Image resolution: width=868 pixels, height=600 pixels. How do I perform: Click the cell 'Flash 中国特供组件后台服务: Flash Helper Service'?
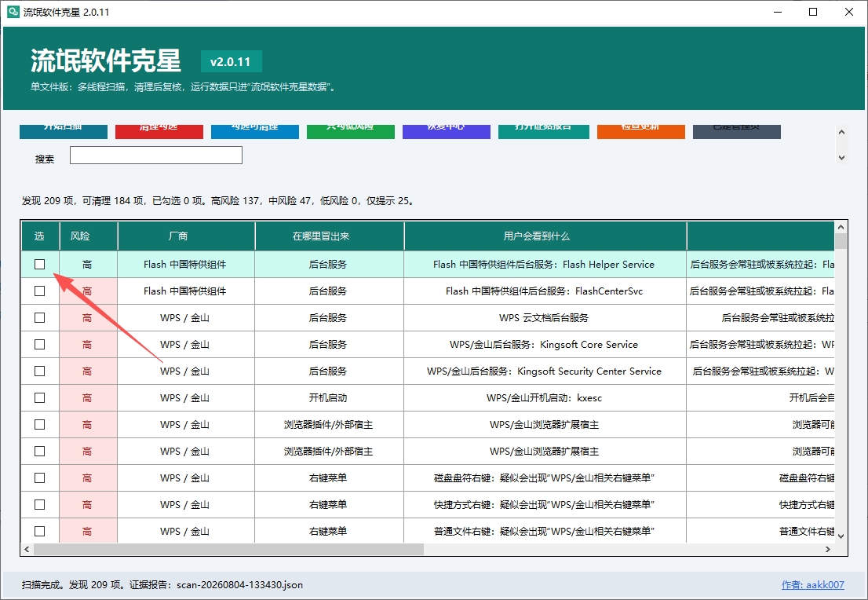pos(545,264)
